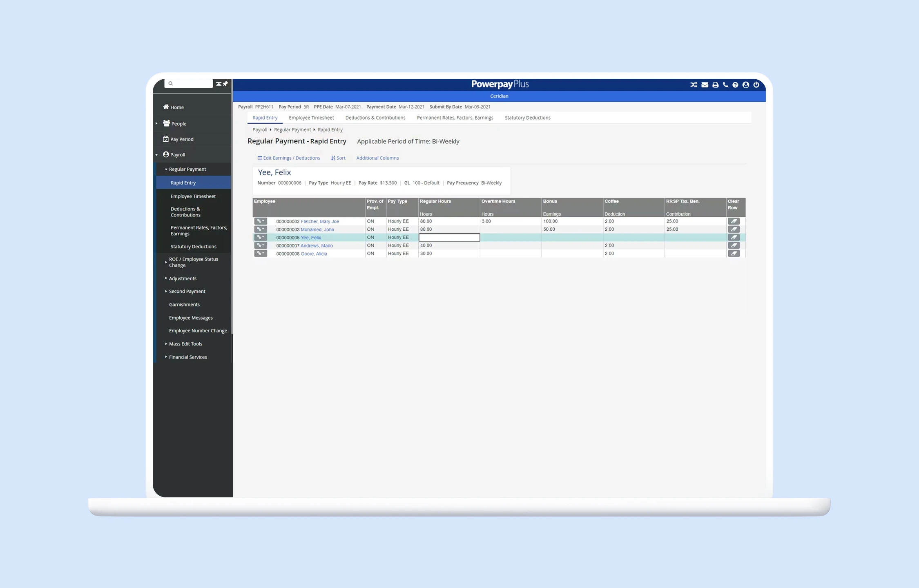Click the phone support icon
The width and height of the screenshot is (919, 588).
tap(725, 85)
